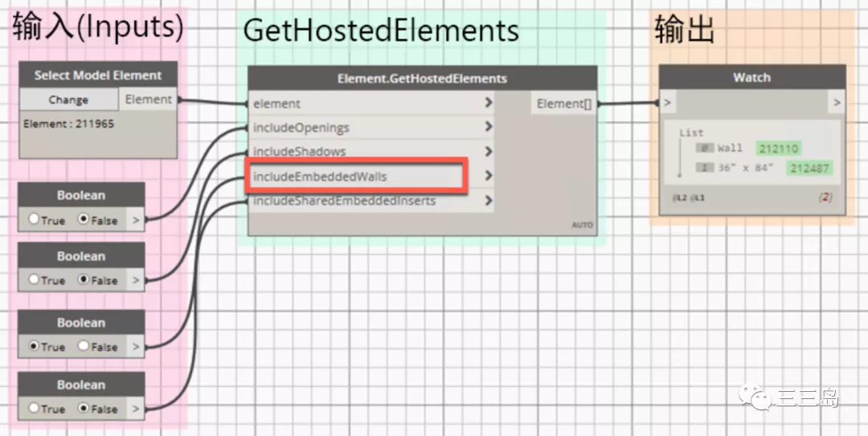This screenshot has width=868, height=436.
Task: Click output port of Boolean wired to includeEmbeddedWalls
Action: [x=136, y=346]
